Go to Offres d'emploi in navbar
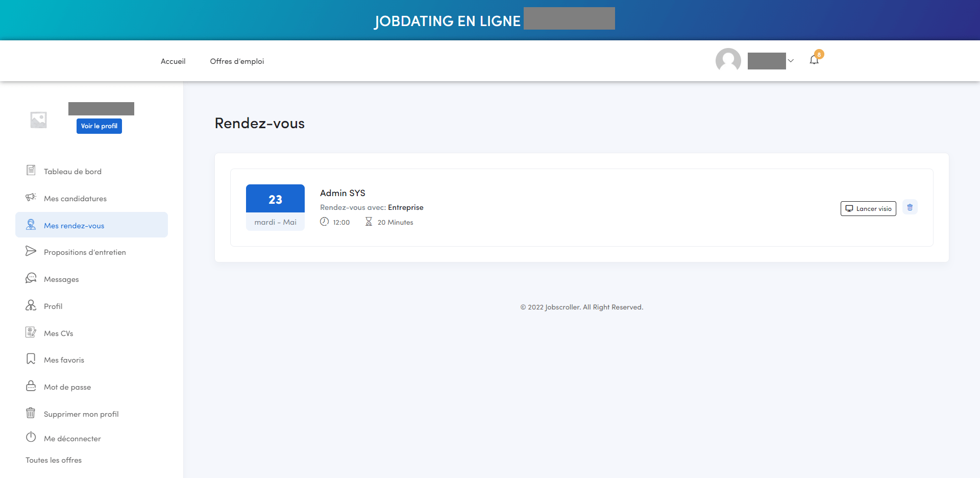Viewport: 980px width, 478px height. point(237,61)
